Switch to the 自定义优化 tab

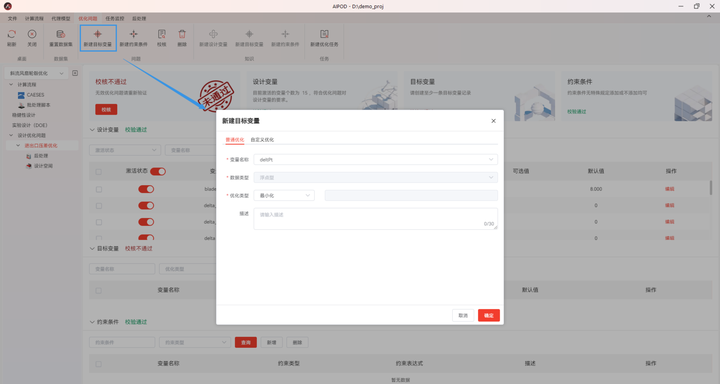pyautogui.click(x=262, y=140)
